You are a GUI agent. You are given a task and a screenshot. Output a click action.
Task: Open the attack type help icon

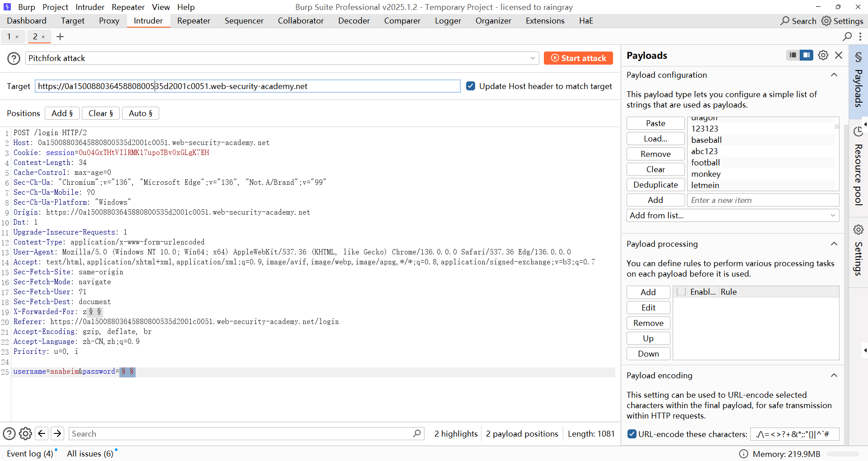point(14,58)
